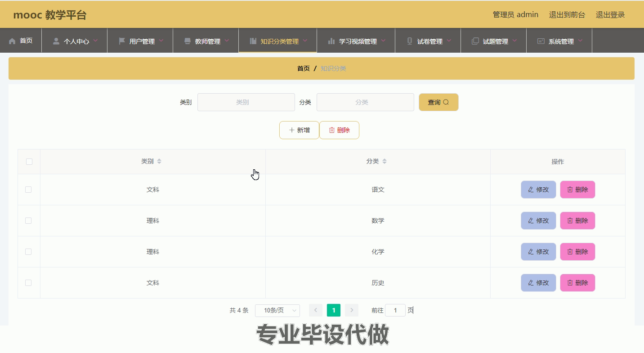Click the bar chart icon for 学习视频管理
The height and width of the screenshot is (353, 644).
click(x=331, y=41)
